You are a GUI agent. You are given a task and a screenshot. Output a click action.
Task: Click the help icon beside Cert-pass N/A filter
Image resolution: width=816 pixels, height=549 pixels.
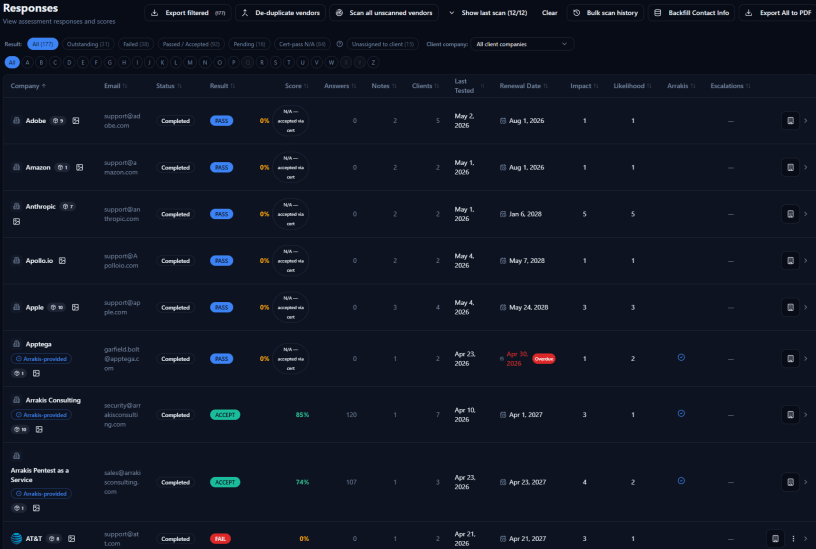pyautogui.click(x=339, y=44)
